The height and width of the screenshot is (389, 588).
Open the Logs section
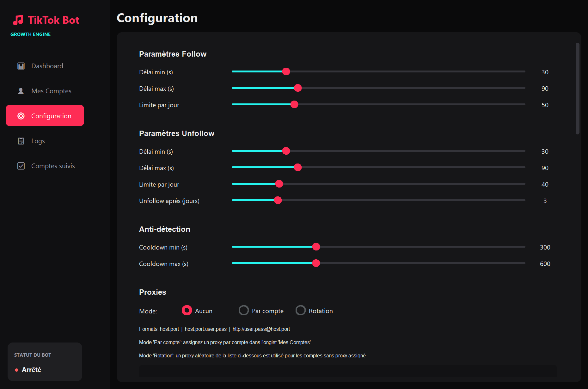point(45,141)
